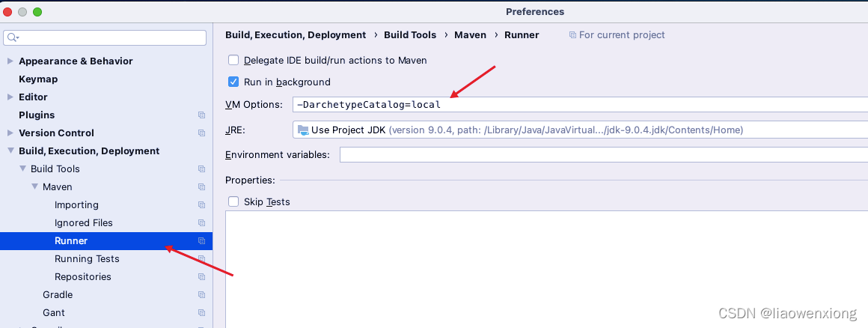
Task: Click the VM Options label
Action: (254, 104)
